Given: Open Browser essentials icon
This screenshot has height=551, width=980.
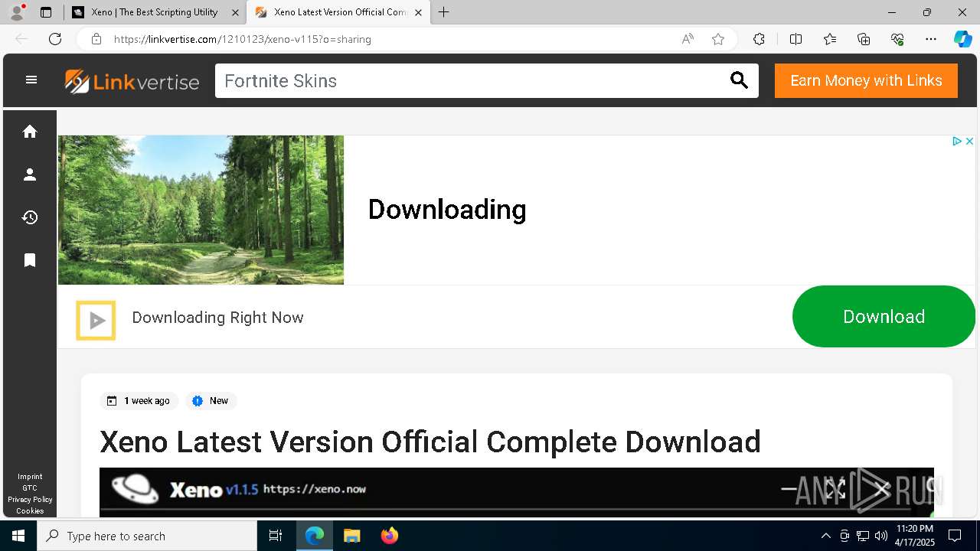Looking at the screenshot, I should (897, 39).
